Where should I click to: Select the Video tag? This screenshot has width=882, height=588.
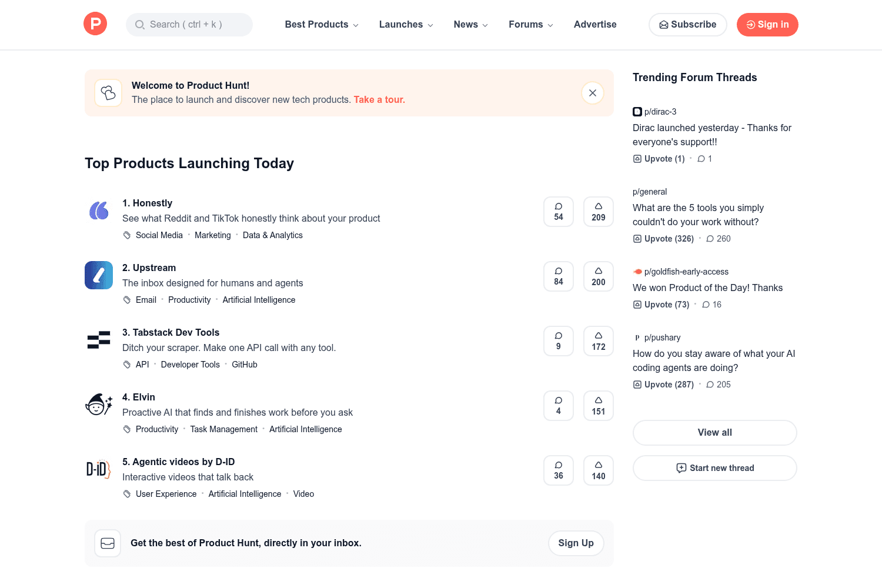pos(303,494)
